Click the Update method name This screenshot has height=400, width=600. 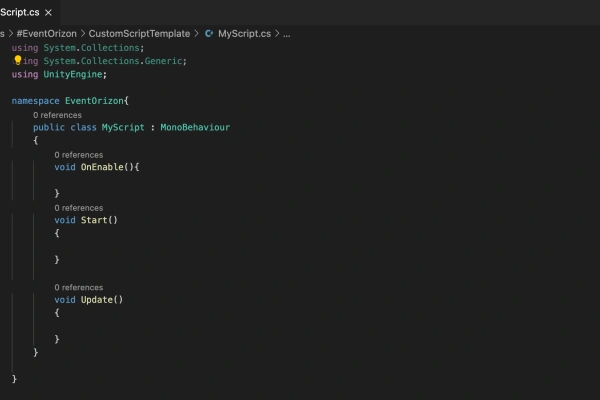pos(97,300)
